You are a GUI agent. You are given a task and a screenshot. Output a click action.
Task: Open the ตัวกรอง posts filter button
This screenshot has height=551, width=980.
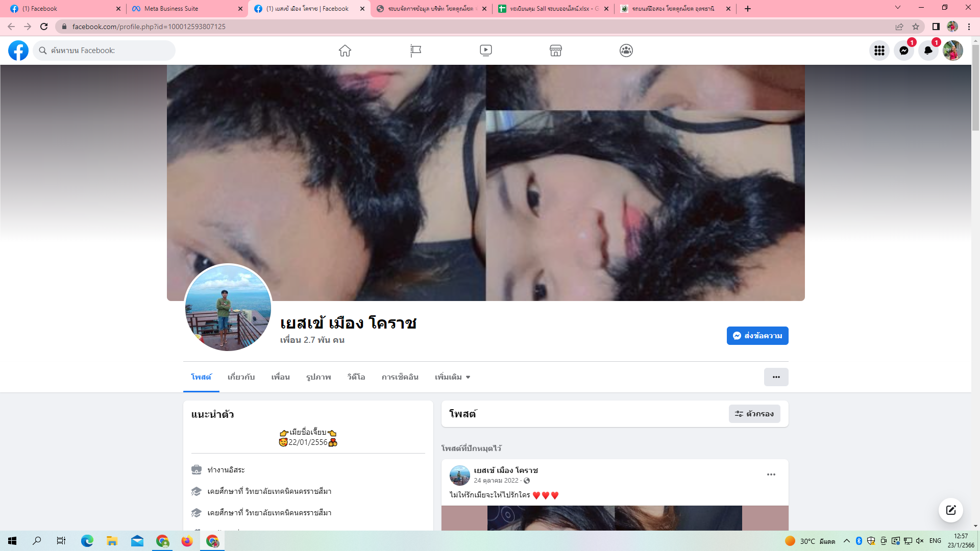(x=754, y=414)
